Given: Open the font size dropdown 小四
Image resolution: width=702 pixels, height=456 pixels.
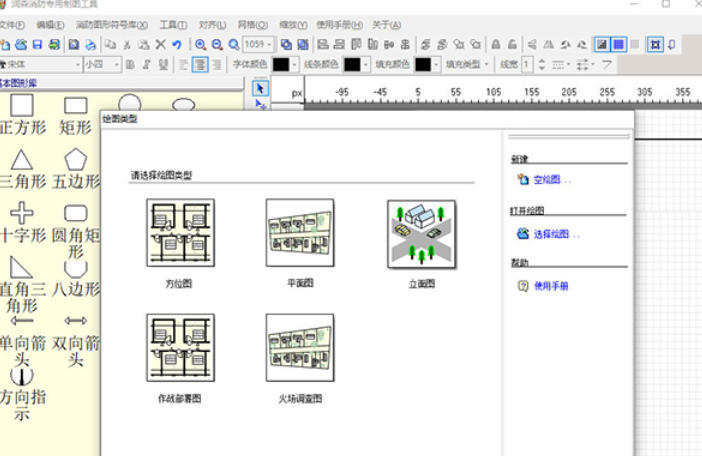Looking at the screenshot, I should [x=116, y=65].
